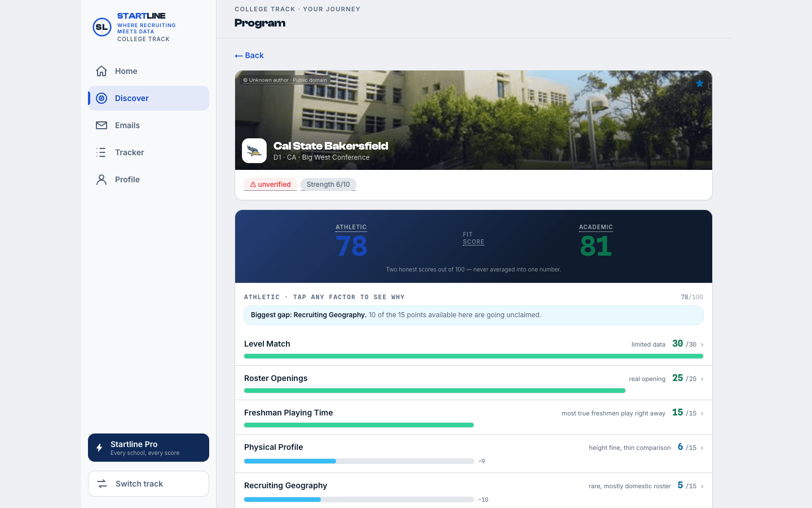Open Emails in the sidebar
This screenshot has width=812, height=508.
click(x=148, y=125)
